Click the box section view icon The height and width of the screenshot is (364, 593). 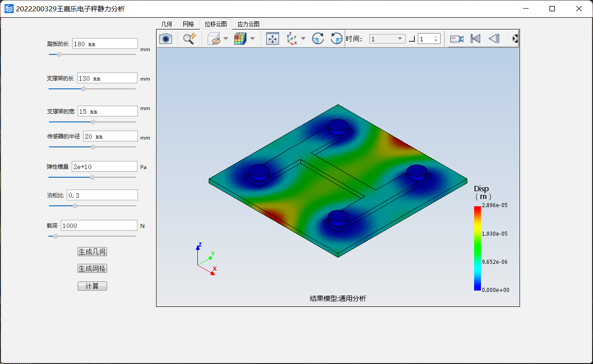[x=214, y=39]
